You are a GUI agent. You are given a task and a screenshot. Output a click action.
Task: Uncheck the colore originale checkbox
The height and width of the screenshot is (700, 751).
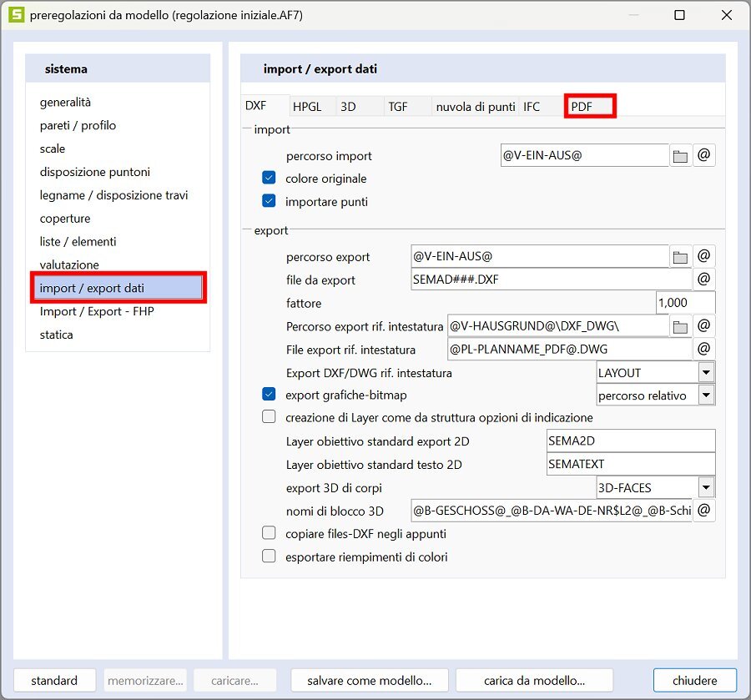269,179
